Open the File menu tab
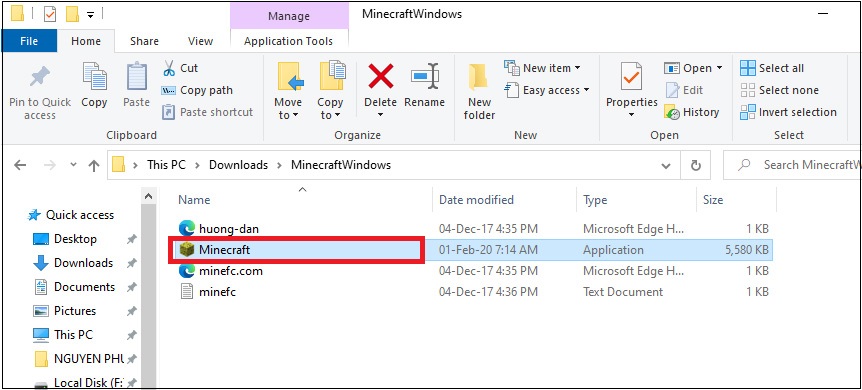Image resolution: width=862 pixels, height=390 pixels. click(x=29, y=41)
